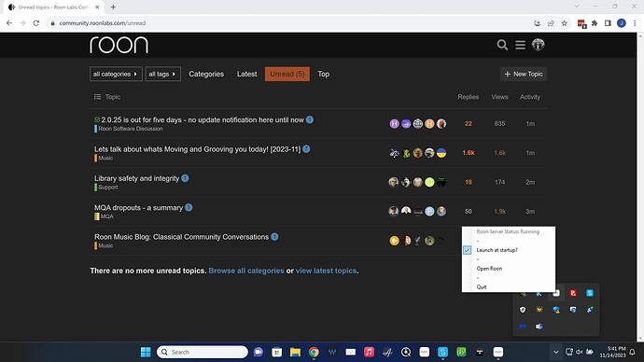Switch to Top tab
Image resolution: width=644 pixels, height=362 pixels.
click(323, 74)
